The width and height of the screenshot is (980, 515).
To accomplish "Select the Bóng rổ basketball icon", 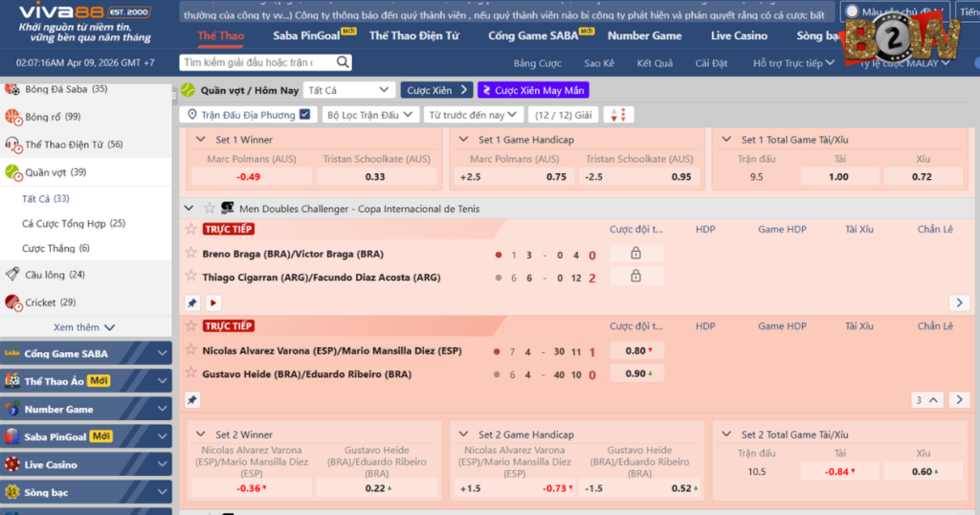I will click(x=12, y=116).
